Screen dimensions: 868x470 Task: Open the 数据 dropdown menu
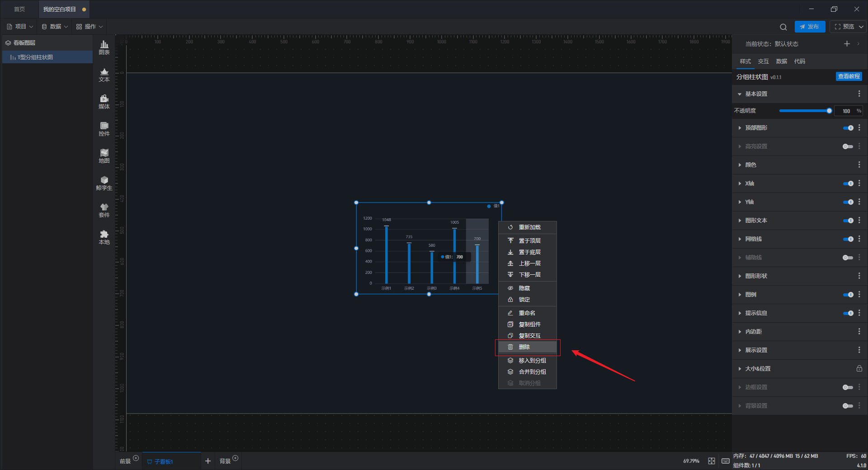[55, 27]
